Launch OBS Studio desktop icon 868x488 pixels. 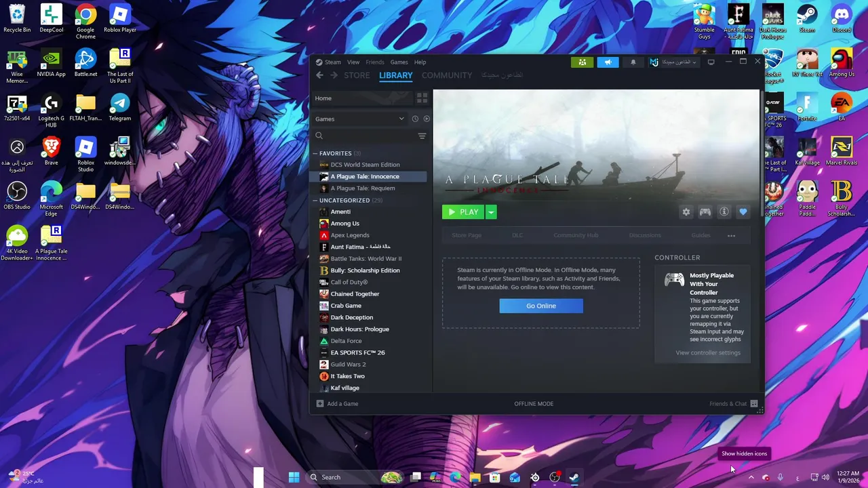17,196
